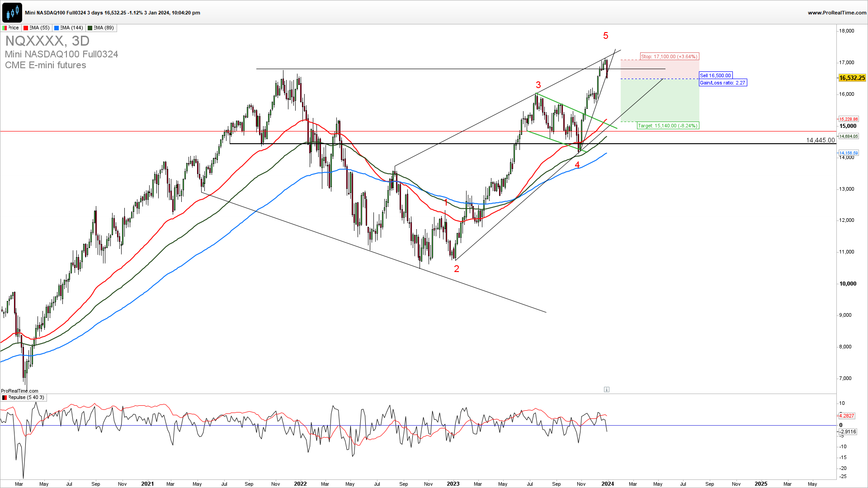The width and height of the screenshot is (868, 488).
Task: Open the www.ProRealTime.com link
Action: click(837, 13)
